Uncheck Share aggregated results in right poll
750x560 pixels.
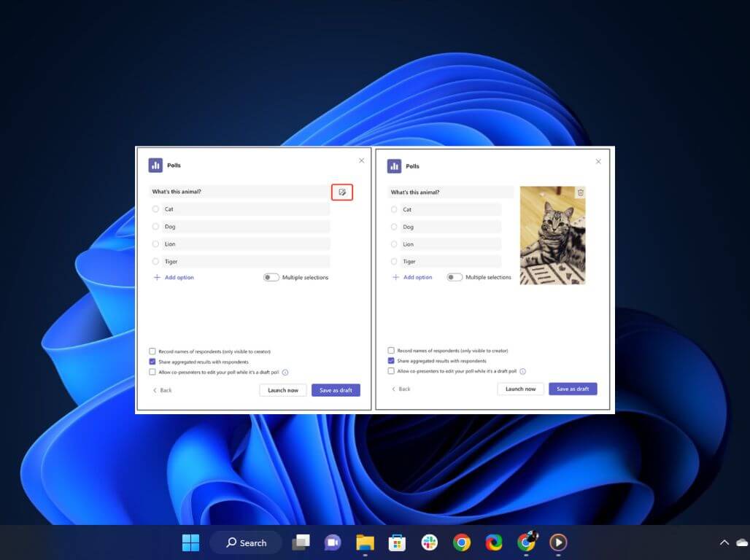pyautogui.click(x=391, y=361)
